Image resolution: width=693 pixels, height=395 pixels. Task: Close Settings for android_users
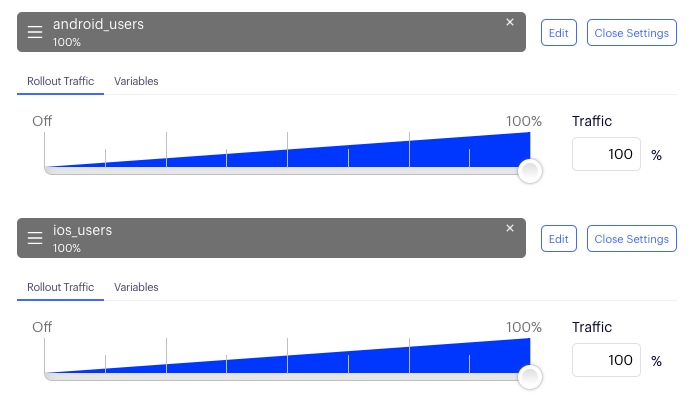632,33
